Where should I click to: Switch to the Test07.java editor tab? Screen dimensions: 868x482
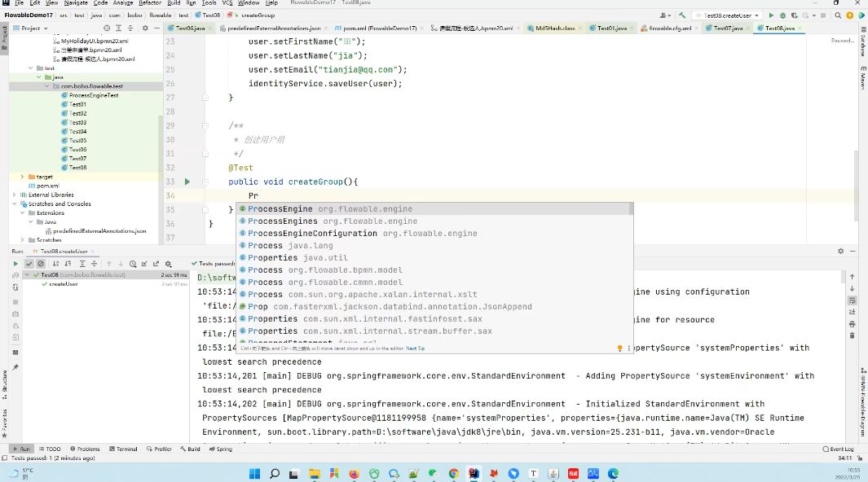[728, 28]
